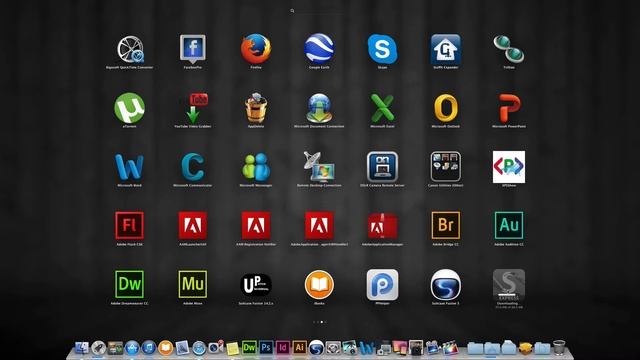Open AAM Registration Notifier
640x360 pixels.
click(256, 225)
